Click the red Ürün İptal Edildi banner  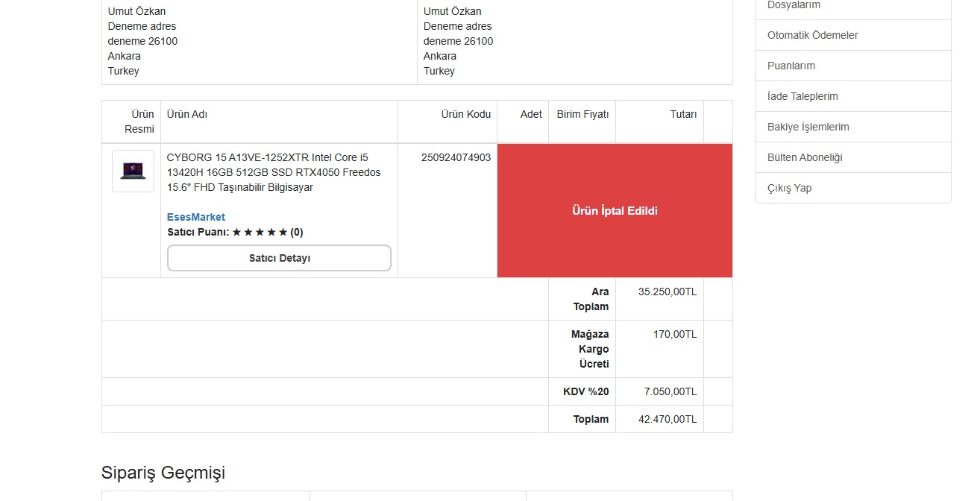pyautogui.click(x=615, y=211)
